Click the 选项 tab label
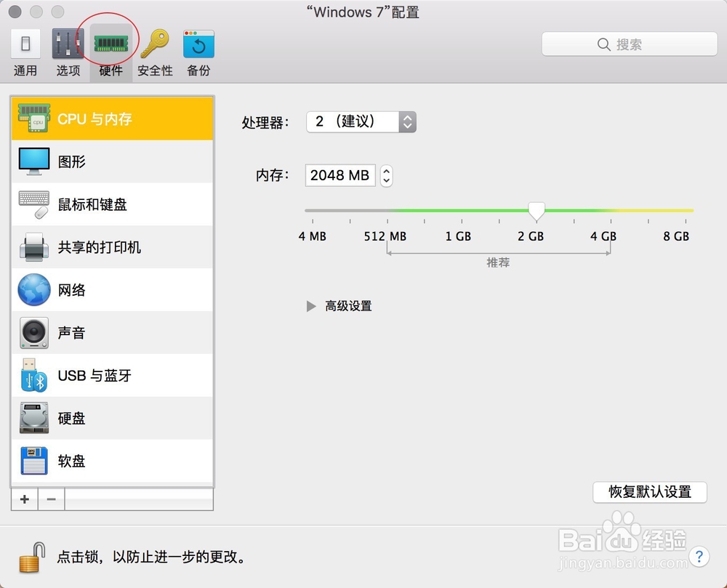 pos(68,71)
